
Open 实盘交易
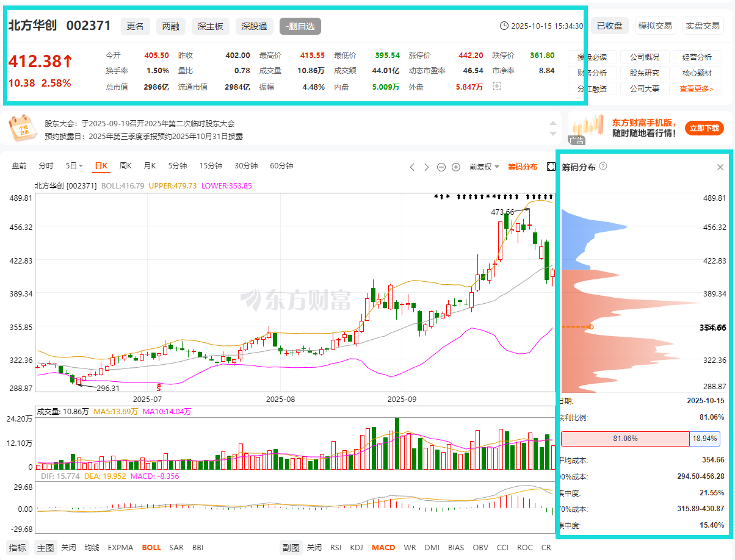[x=703, y=26]
